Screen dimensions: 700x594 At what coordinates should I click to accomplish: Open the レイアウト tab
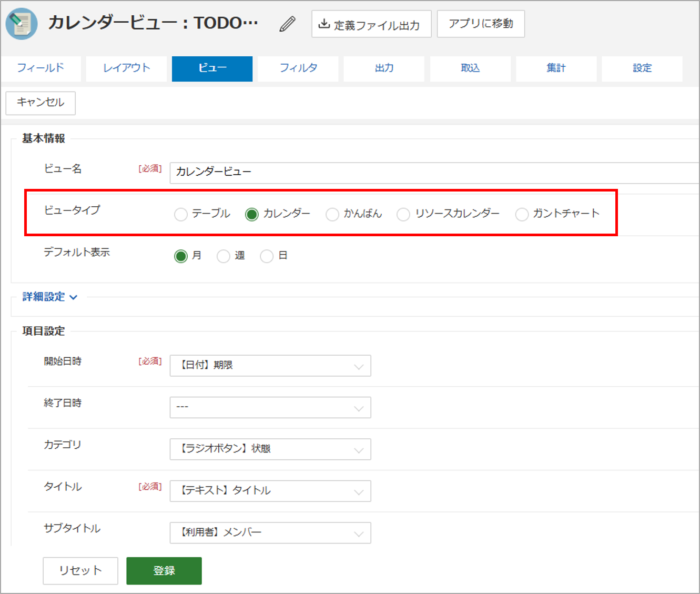click(125, 68)
